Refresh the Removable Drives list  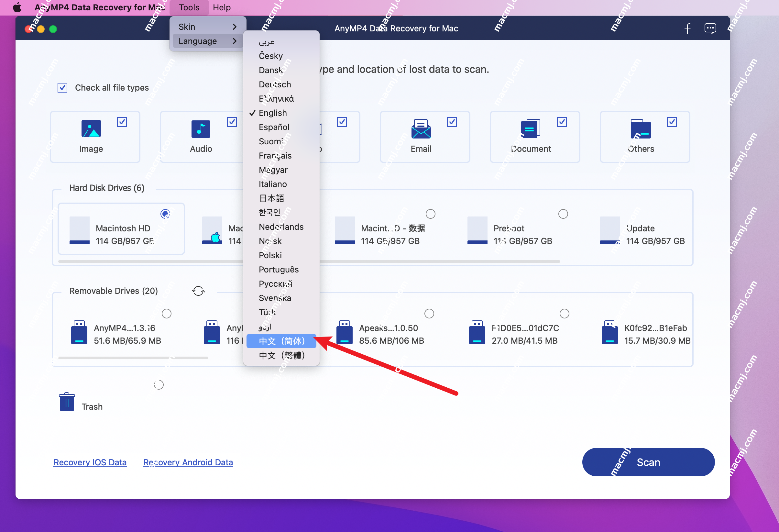point(198,291)
